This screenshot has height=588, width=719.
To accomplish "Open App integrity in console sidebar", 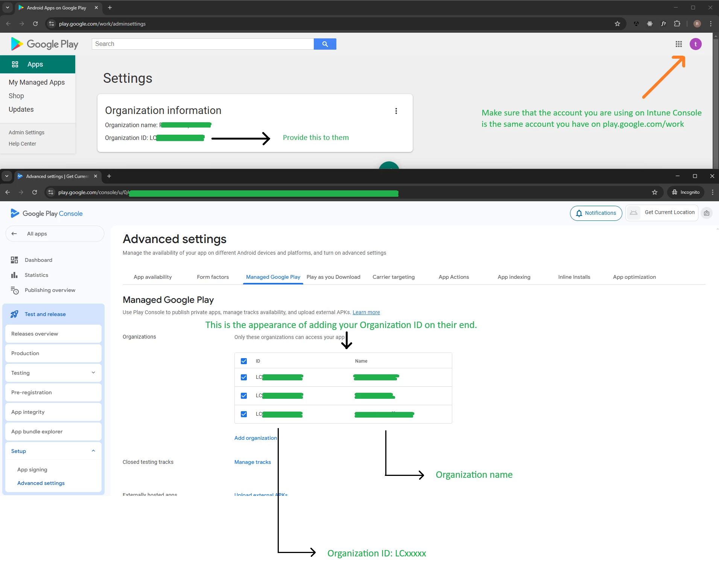I will pyautogui.click(x=53, y=412).
